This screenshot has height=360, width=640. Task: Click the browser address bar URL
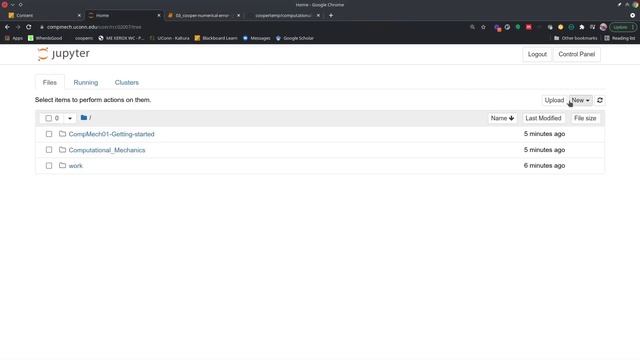[94, 27]
